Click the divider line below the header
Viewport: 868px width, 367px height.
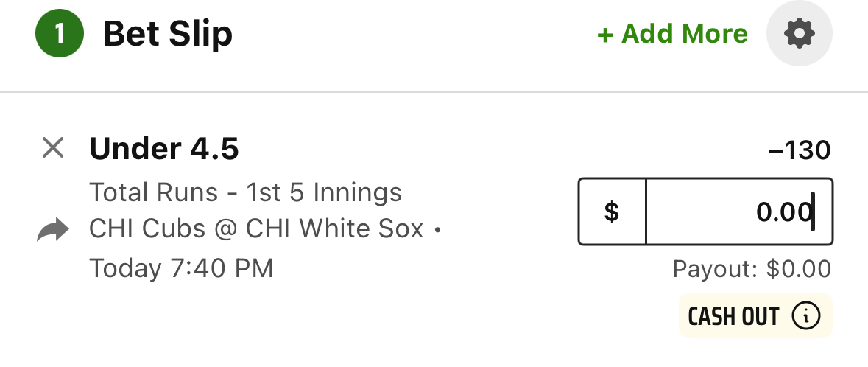pyautogui.click(x=434, y=91)
